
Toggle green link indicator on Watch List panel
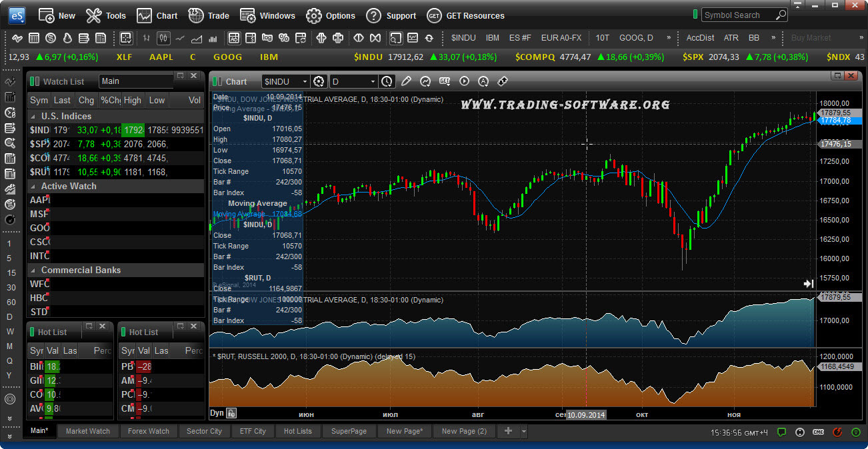[35, 81]
